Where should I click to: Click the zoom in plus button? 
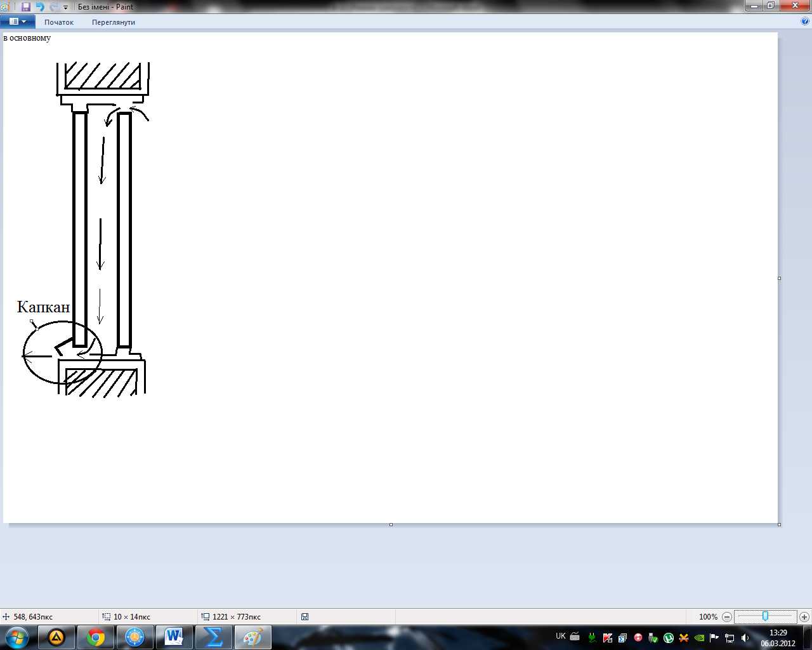pos(804,616)
